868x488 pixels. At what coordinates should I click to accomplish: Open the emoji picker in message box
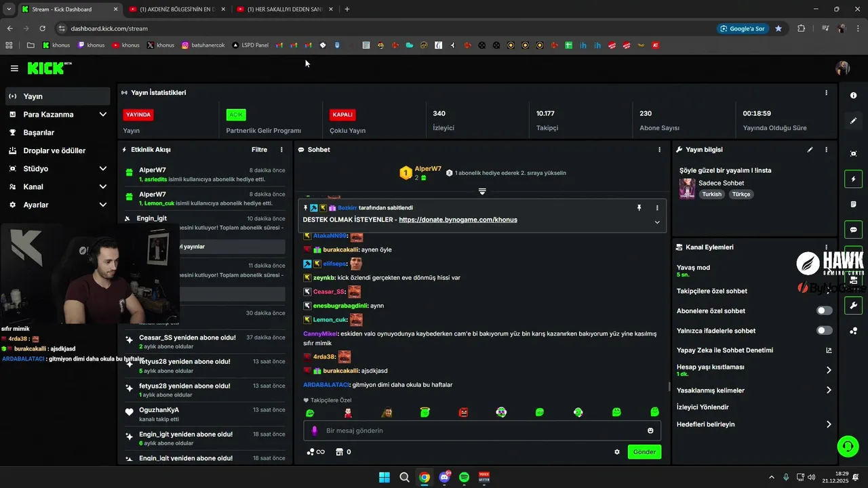[x=650, y=430]
